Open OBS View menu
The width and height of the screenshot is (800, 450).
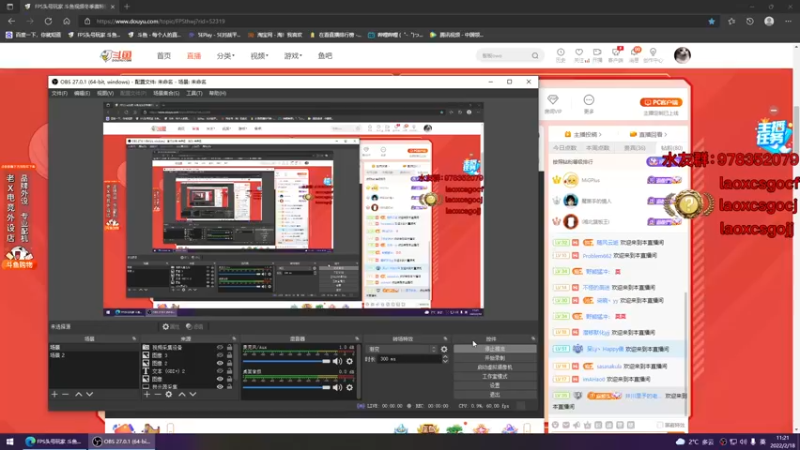[x=105, y=93]
